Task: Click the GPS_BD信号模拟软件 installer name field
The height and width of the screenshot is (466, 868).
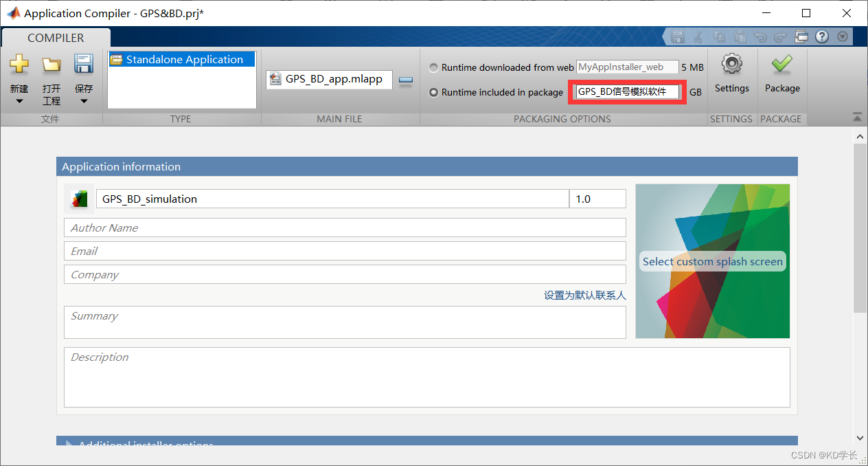Action: tap(627, 91)
